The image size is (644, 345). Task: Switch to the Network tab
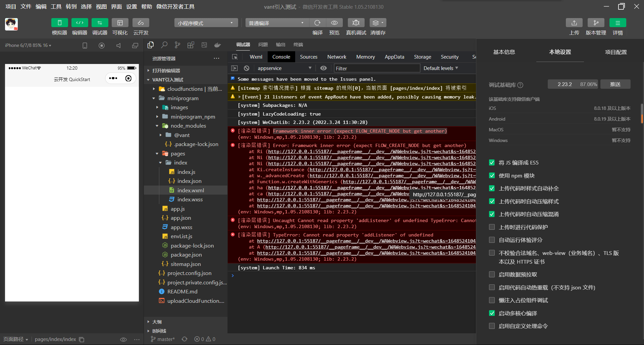point(337,57)
